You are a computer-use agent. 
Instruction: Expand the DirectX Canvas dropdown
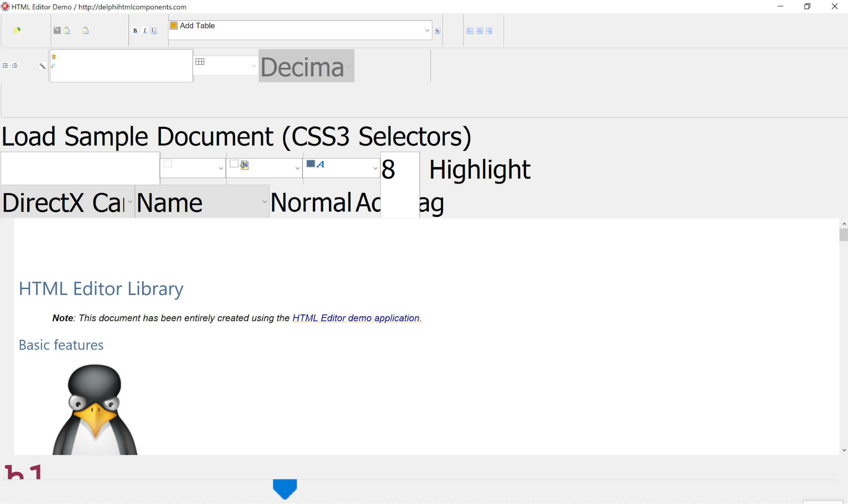130,202
